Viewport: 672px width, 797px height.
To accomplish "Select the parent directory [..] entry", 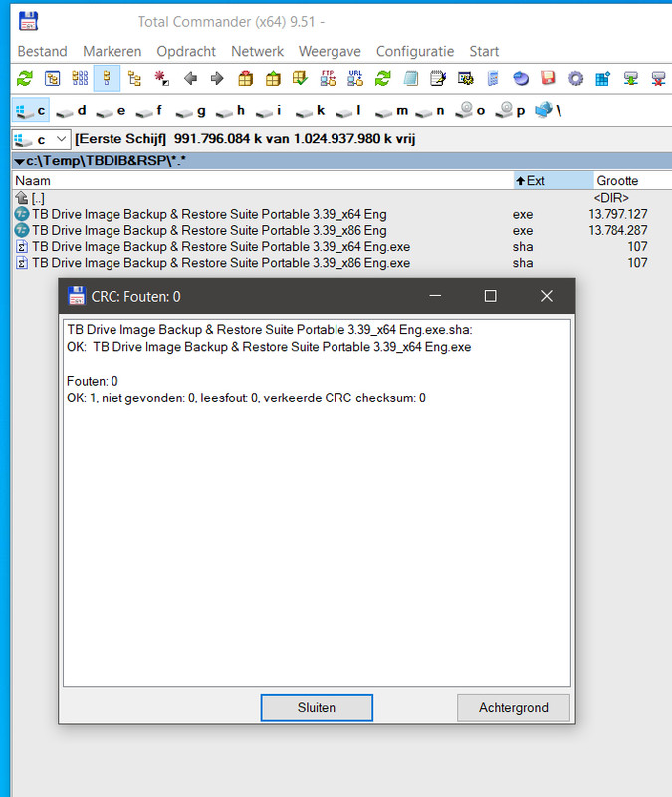I will tap(341, 198).
